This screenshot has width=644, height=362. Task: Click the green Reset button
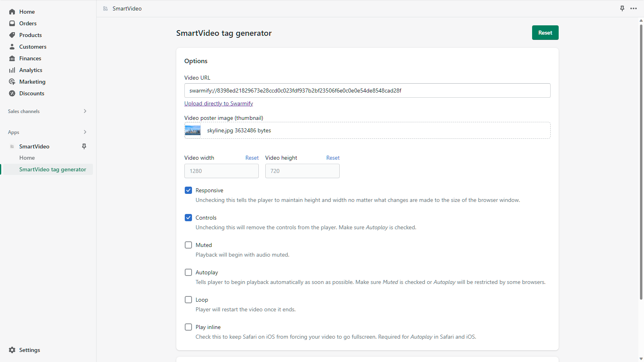[x=545, y=33]
